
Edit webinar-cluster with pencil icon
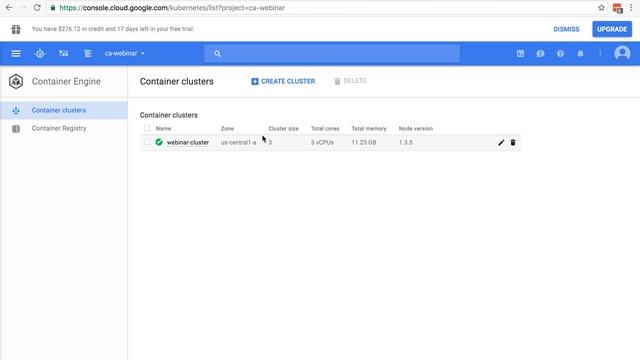[x=501, y=142]
